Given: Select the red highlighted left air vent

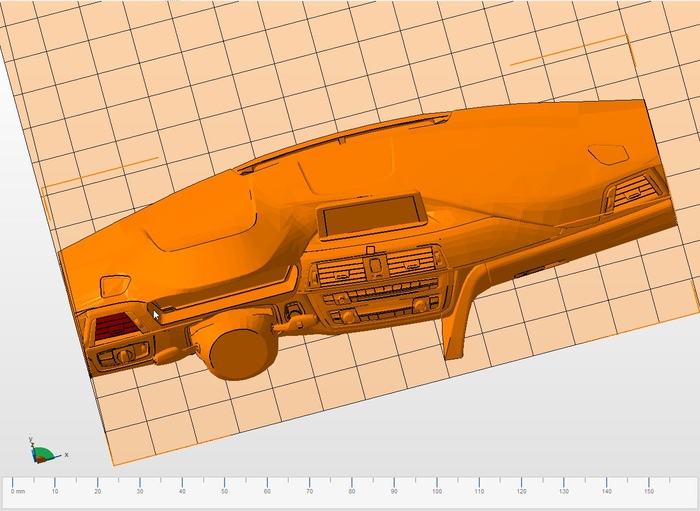Looking at the screenshot, I should (116, 324).
